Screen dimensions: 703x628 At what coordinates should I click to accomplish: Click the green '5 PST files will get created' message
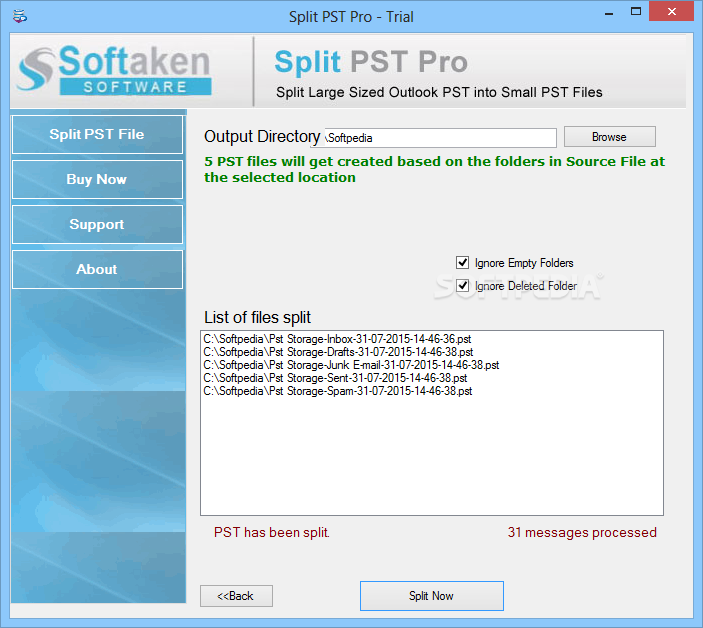coord(434,169)
